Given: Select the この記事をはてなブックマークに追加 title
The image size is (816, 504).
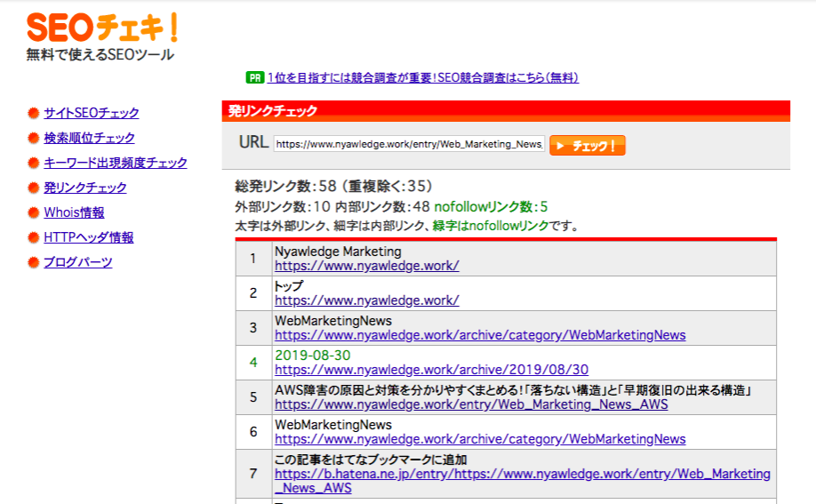Looking at the screenshot, I should point(371,460).
